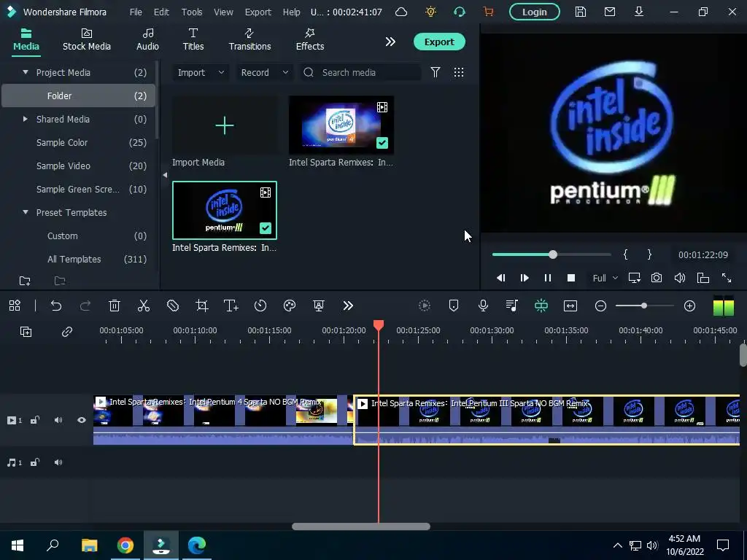Click the preview volume speaker icon
Viewport: 747px width, 560px height.
click(x=680, y=278)
